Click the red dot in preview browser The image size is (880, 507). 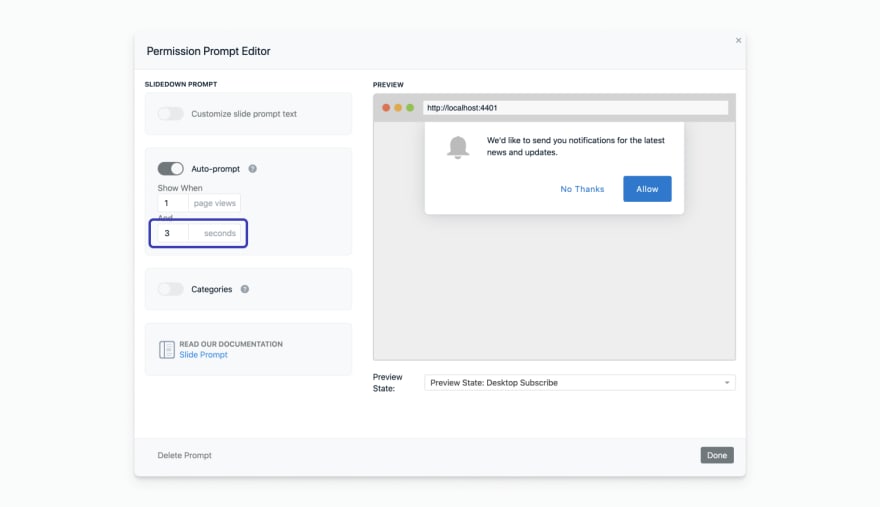tap(386, 108)
